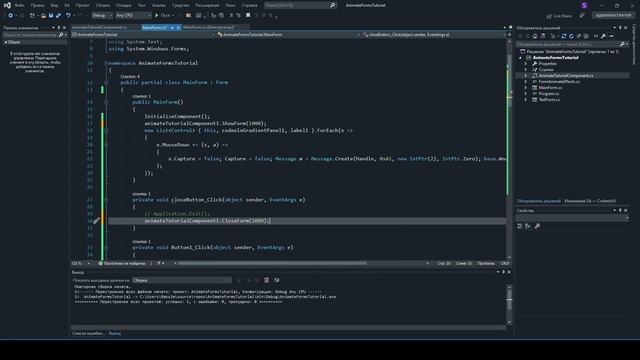Click the АДМИНИСТРАТОР button
The image size is (640, 360).
pos(613,16)
